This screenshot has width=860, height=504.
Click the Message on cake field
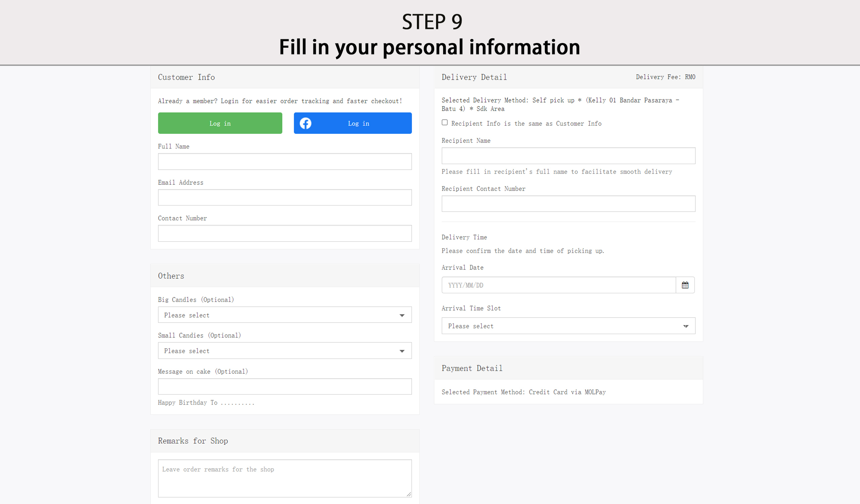[x=285, y=387]
